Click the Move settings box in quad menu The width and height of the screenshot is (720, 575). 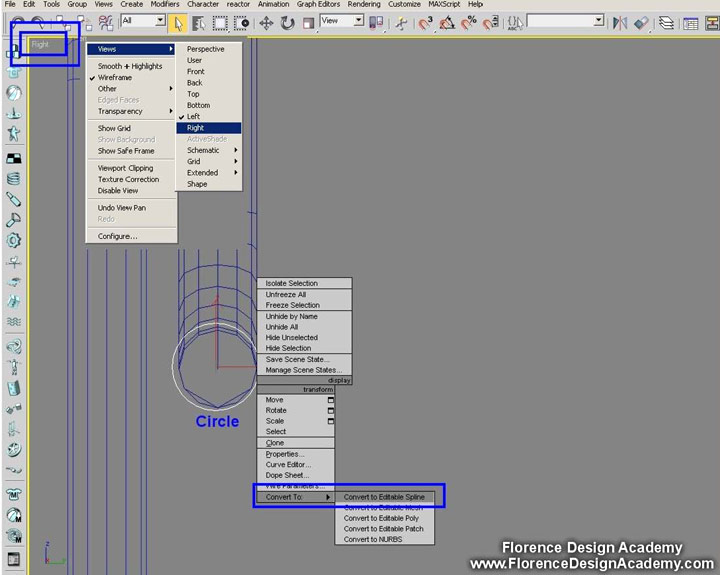[x=330, y=400]
